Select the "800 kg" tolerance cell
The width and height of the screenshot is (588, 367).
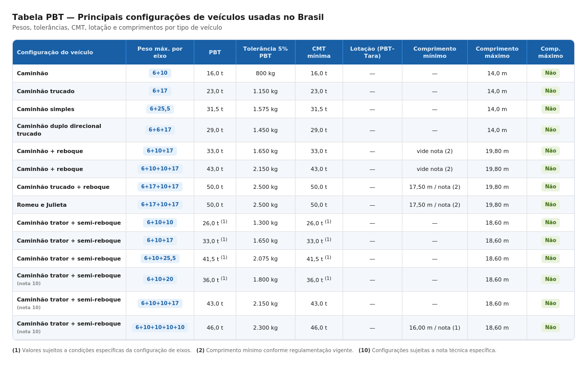tap(265, 73)
